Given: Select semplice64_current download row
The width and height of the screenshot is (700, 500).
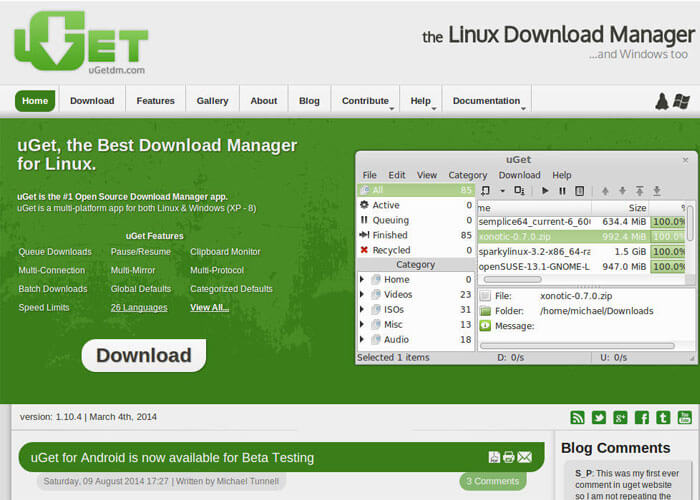Looking at the screenshot, I should [581, 222].
